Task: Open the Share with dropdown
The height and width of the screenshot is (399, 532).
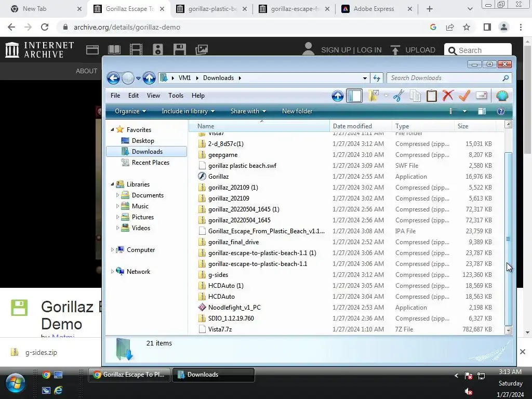Action: (248, 111)
